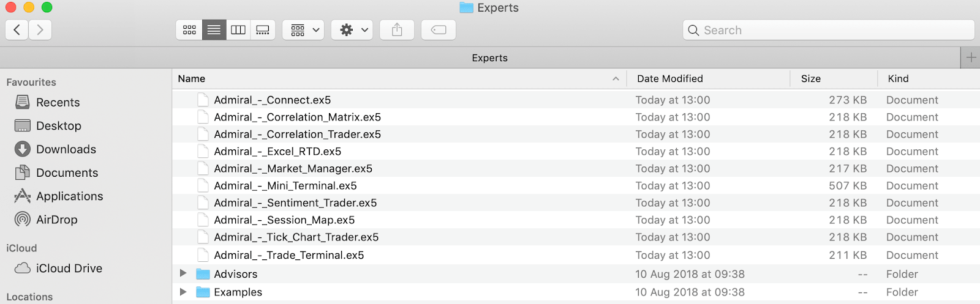Click the 507 KB size value

(x=848, y=185)
